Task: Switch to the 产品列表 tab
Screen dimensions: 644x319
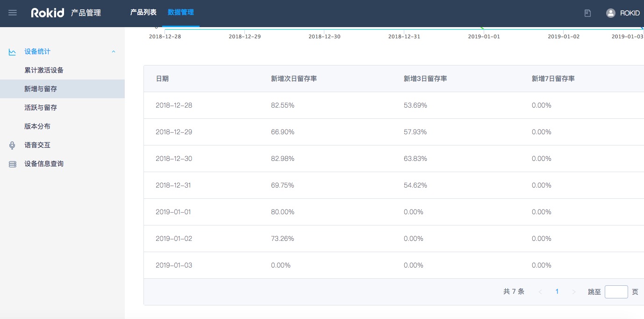Action: pyautogui.click(x=143, y=13)
